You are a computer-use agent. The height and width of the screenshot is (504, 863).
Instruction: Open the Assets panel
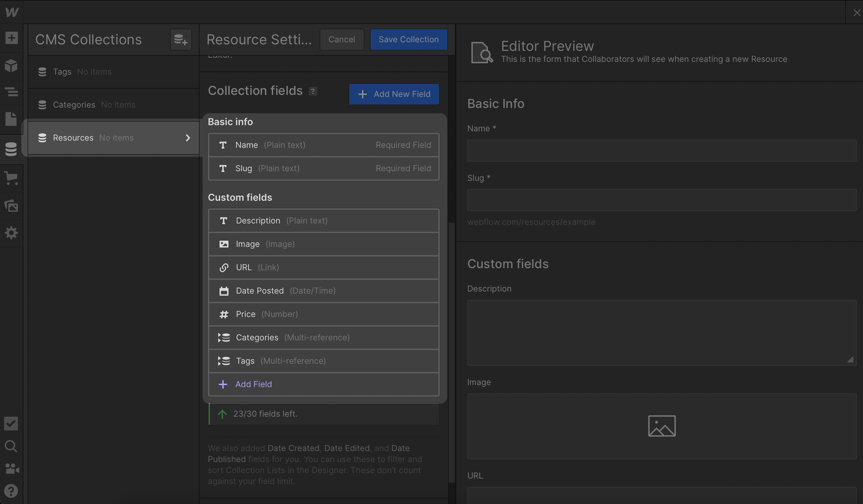click(x=11, y=206)
